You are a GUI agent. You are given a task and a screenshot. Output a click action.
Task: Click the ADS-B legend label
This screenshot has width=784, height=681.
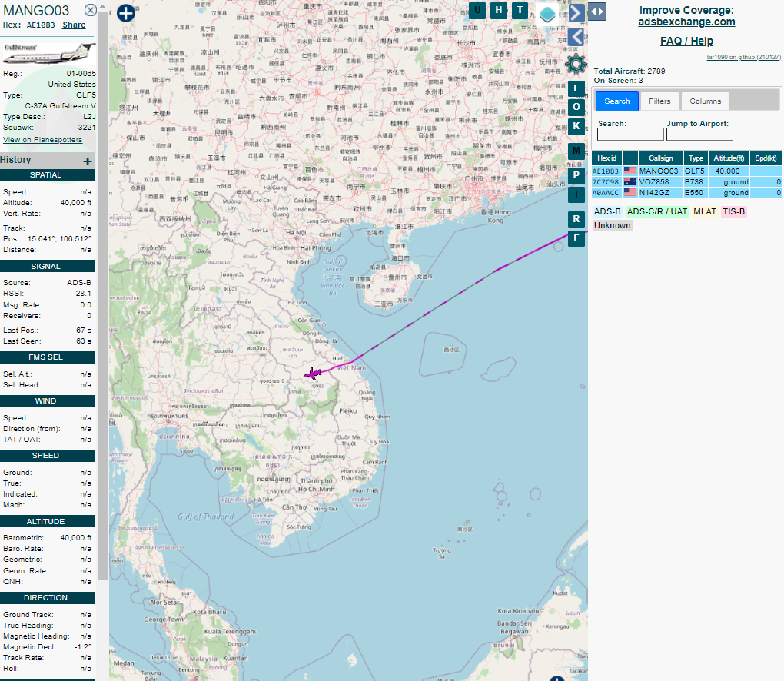[607, 211]
